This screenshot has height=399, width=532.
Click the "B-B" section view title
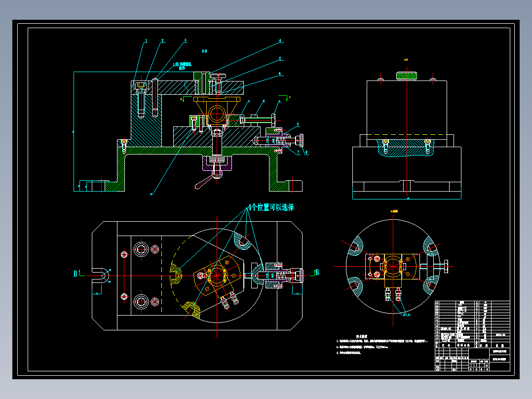coord(205,51)
